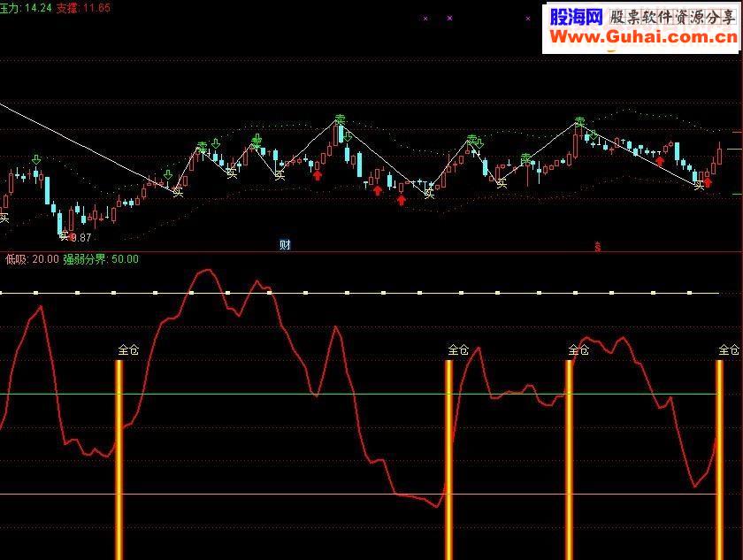Click the leftmost 全仓 label

point(128,350)
